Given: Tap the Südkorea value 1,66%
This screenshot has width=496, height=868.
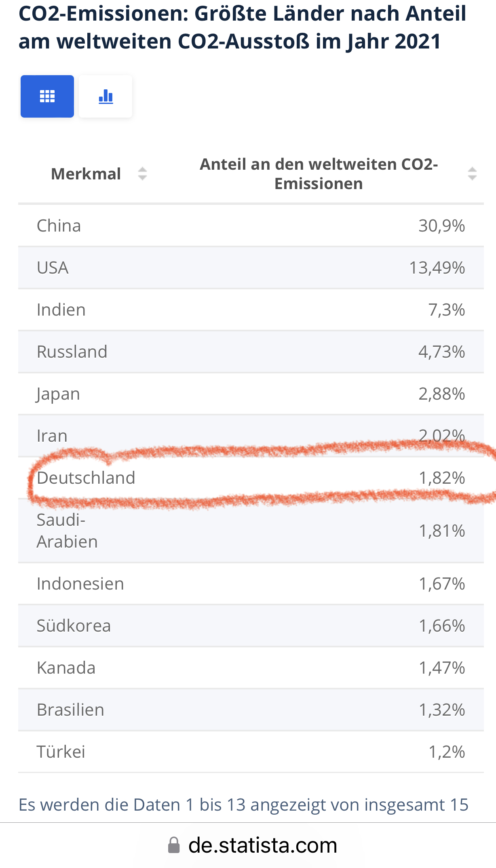Looking at the screenshot, I should click(442, 626).
